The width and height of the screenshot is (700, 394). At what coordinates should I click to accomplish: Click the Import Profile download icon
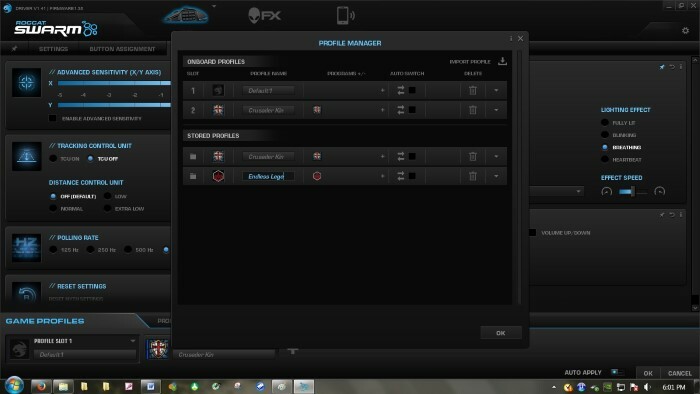pyautogui.click(x=502, y=61)
